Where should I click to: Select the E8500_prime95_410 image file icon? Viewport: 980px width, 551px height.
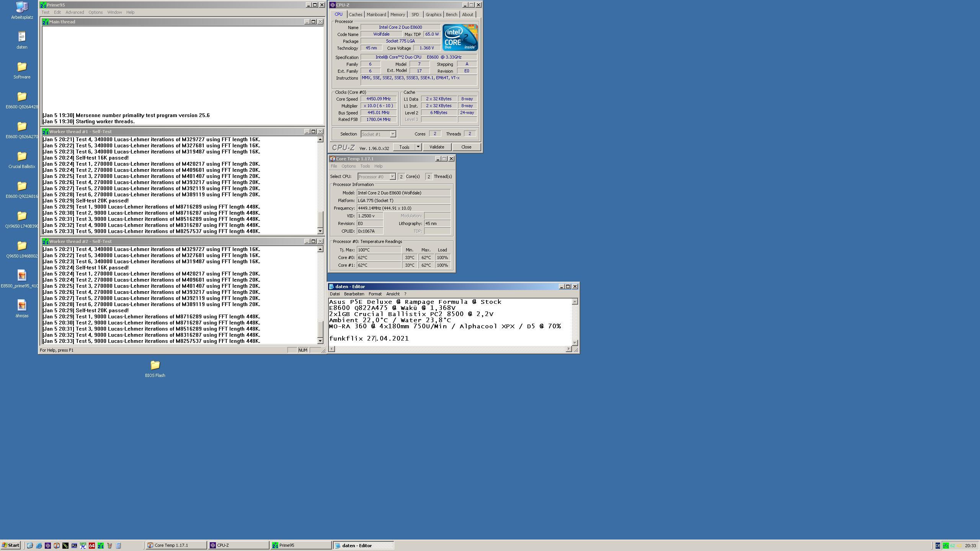tap(22, 279)
